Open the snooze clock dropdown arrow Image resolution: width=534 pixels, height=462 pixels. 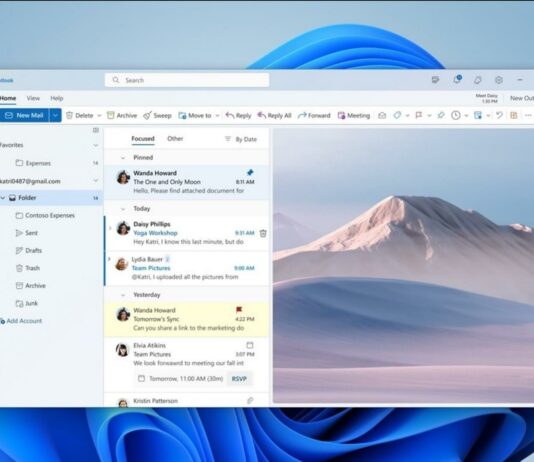pyautogui.click(x=466, y=116)
